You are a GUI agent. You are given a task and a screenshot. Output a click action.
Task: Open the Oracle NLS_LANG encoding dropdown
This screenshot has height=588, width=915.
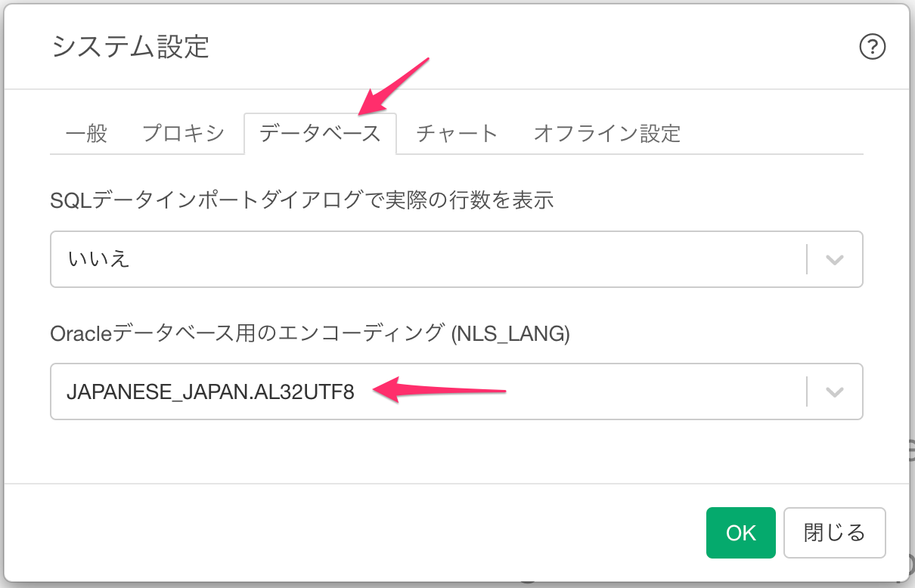pos(456,391)
